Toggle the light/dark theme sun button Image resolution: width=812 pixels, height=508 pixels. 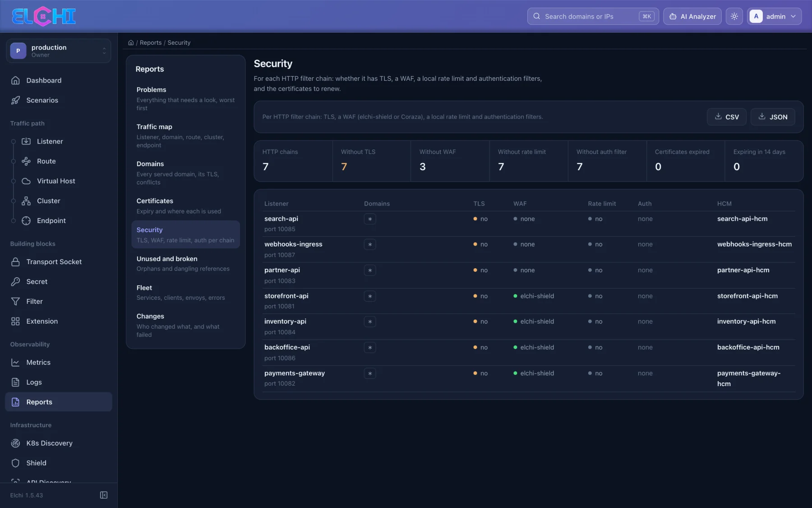click(x=734, y=16)
